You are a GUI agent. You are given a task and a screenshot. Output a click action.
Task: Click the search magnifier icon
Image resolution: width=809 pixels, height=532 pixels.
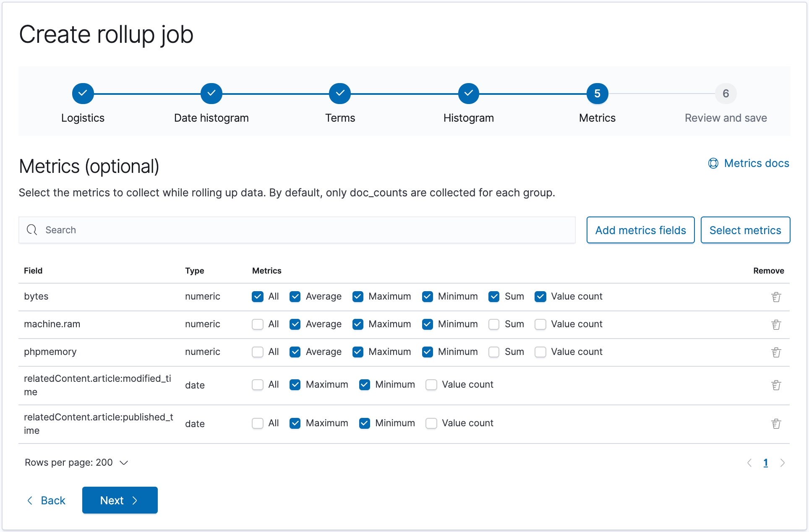coord(32,230)
